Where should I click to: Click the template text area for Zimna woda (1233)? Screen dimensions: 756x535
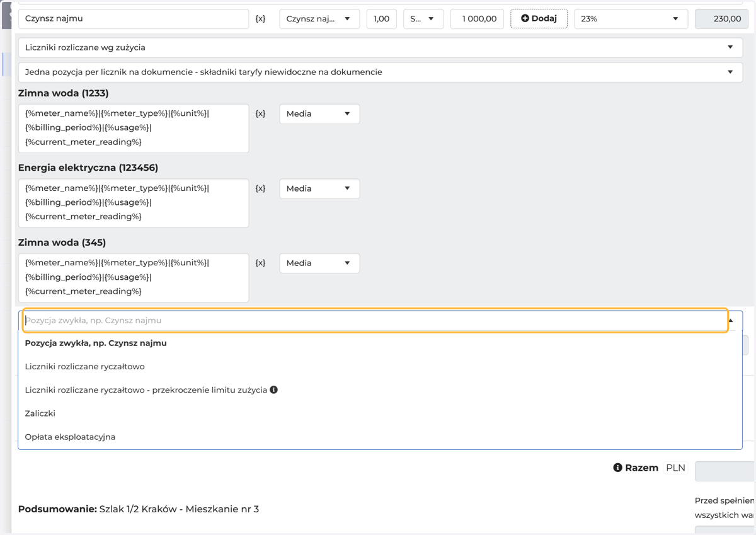134,129
